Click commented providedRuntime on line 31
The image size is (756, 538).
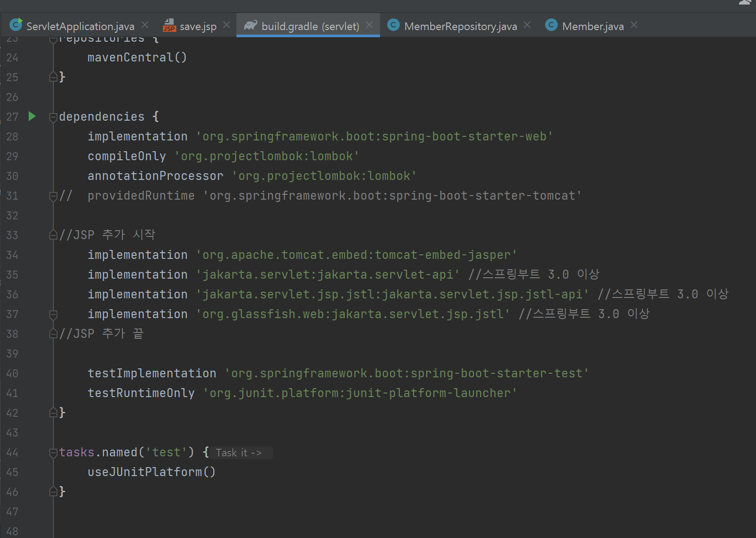[x=141, y=196]
